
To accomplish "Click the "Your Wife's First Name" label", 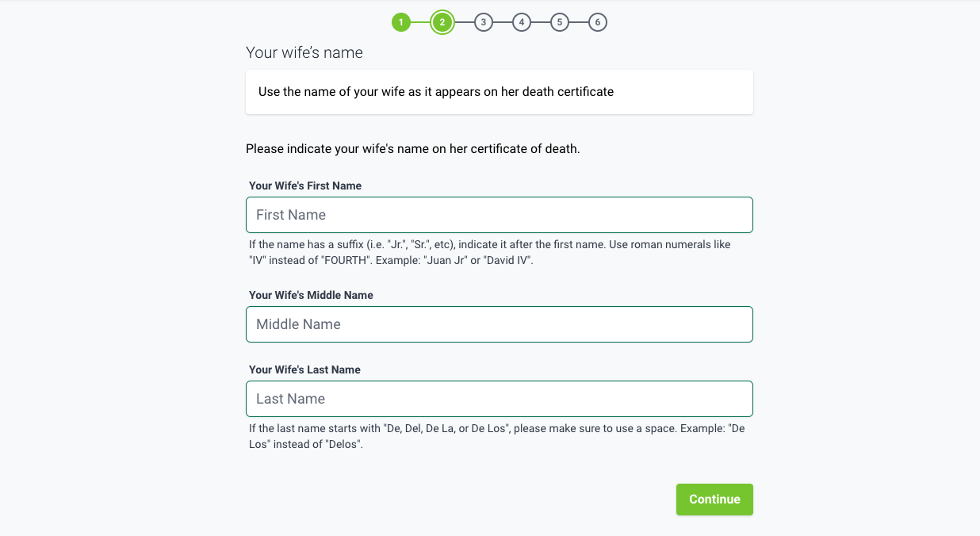I will pyautogui.click(x=305, y=186).
